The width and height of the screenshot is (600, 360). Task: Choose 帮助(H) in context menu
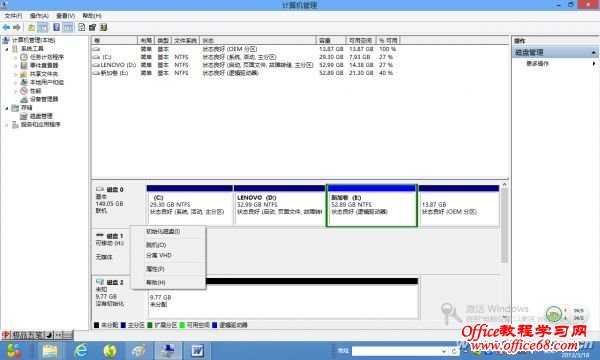[x=168, y=282]
